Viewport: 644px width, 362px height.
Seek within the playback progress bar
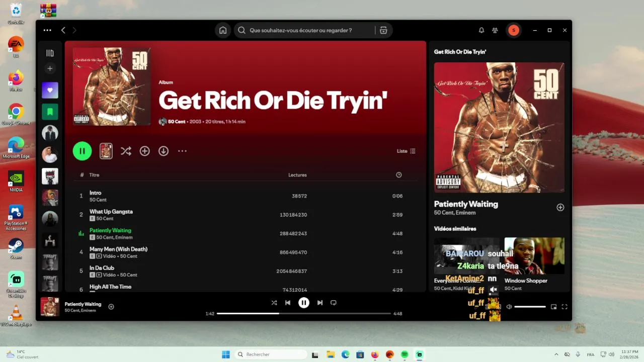click(304, 314)
